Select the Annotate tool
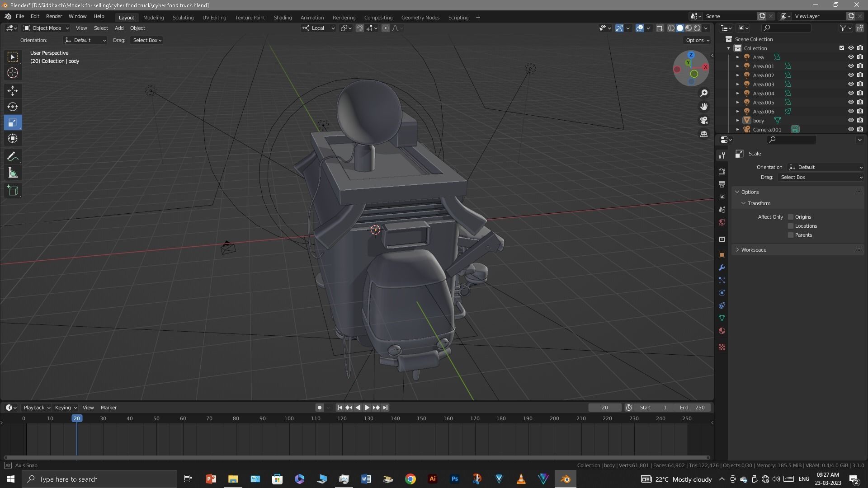Screen dimensions: 868x488 13,157
